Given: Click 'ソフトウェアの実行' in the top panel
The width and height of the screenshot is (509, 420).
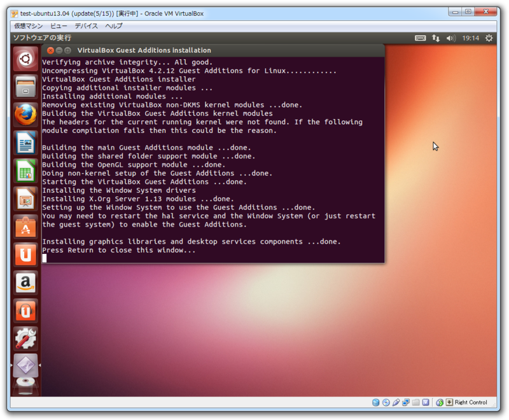Looking at the screenshot, I should 42,38.
